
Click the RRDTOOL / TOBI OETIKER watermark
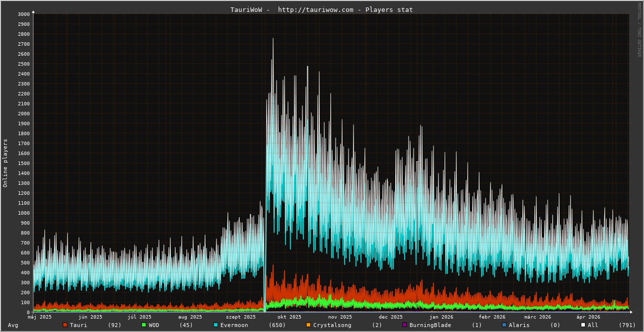point(639,29)
